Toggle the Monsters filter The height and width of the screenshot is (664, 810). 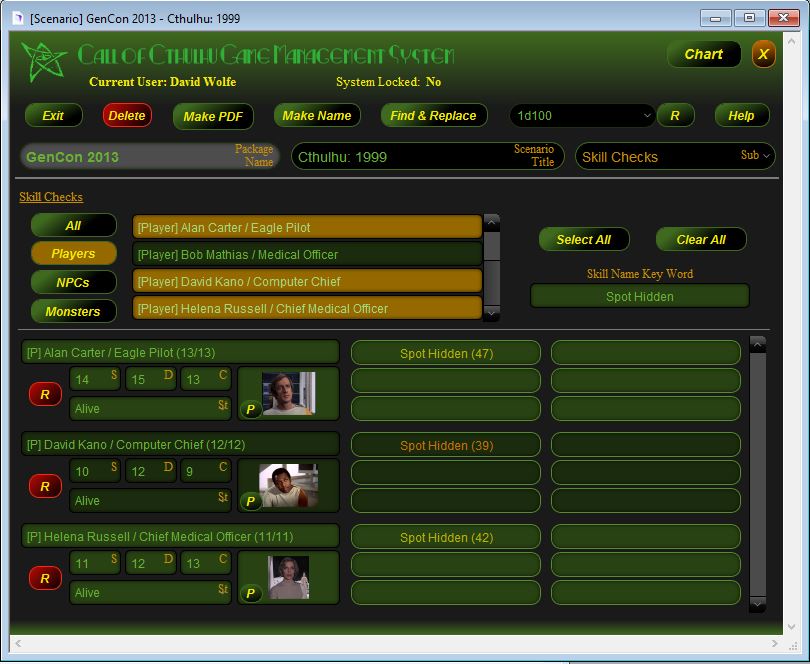[x=73, y=312]
